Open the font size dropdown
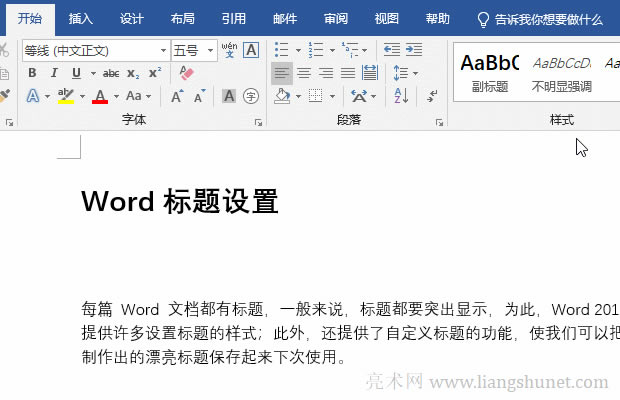 click(x=210, y=50)
